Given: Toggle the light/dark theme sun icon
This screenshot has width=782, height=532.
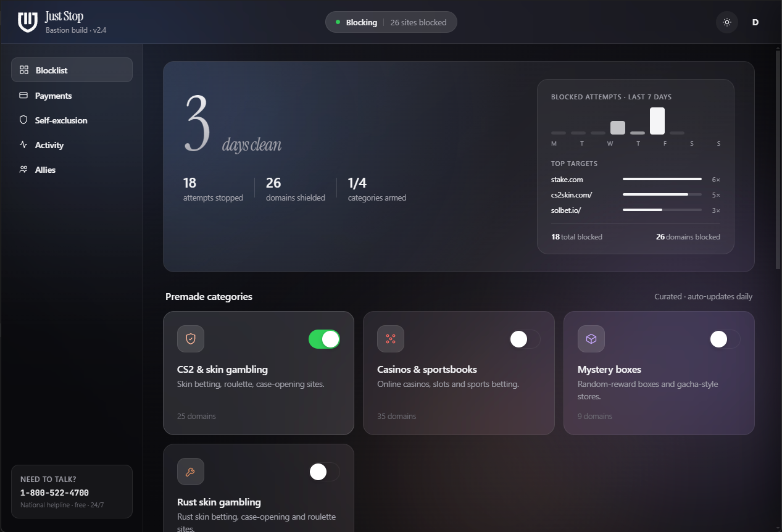Looking at the screenshot, I should pyautogui.click(x=727, y=22).
